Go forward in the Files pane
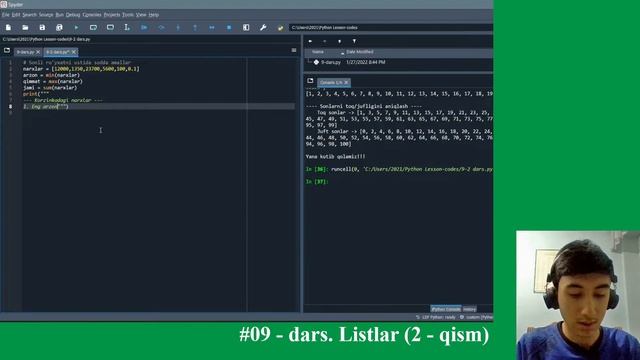 tap(324, 41)
